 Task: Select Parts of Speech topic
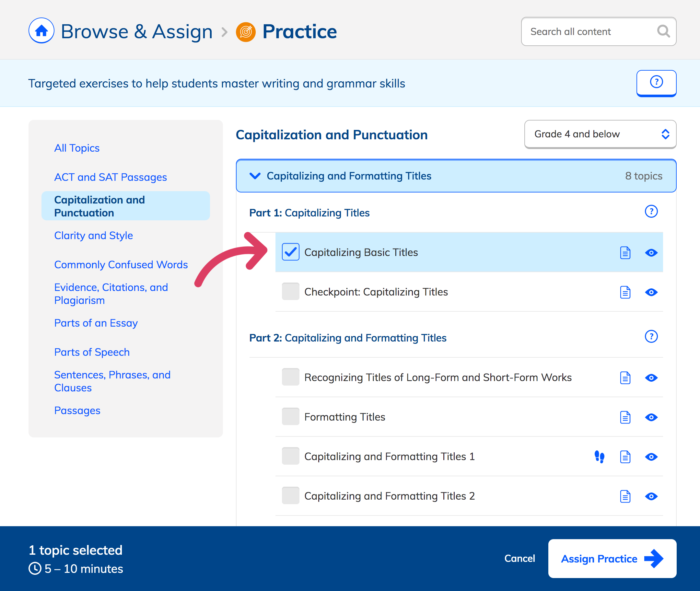click(92, 352)
